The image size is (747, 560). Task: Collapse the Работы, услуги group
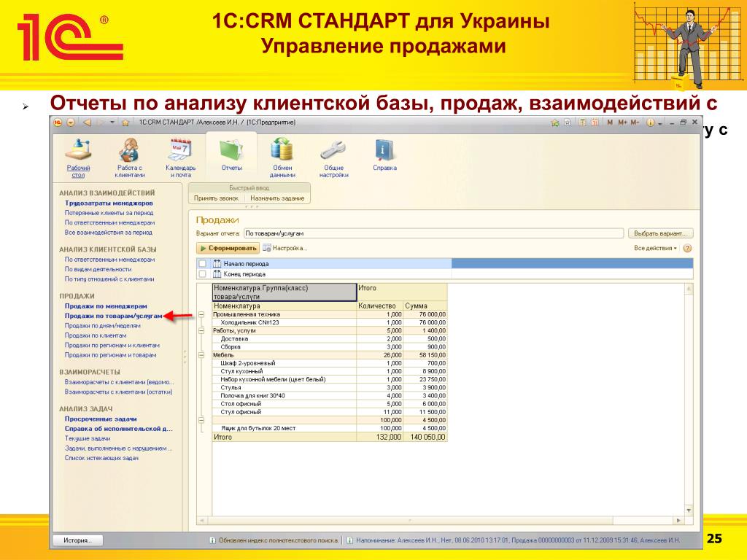coord(201,330)
